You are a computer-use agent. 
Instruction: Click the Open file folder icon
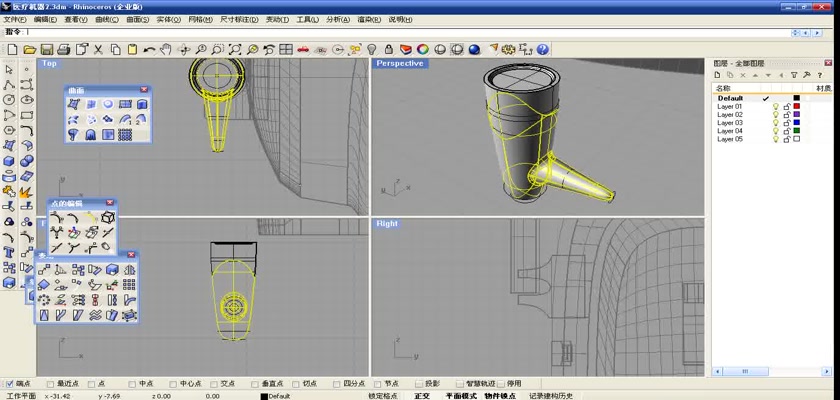[x=30, y=49]
